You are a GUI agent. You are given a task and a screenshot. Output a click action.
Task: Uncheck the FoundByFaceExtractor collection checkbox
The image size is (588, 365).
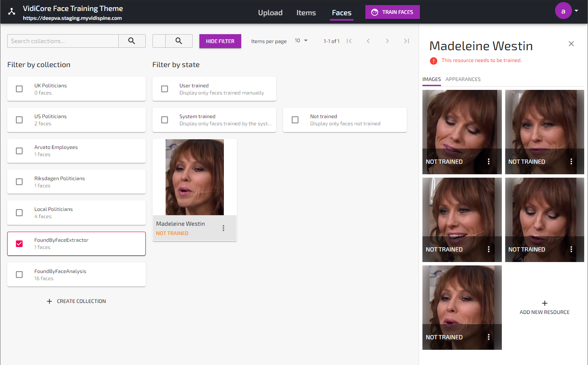pyautogui.click(x=19, y=243)
